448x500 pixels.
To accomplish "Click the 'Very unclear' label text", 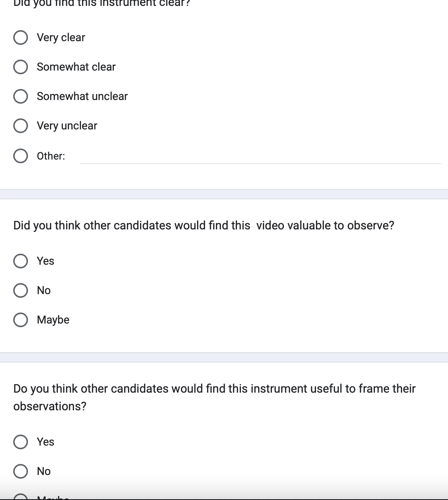I will [x=67, y=126].
